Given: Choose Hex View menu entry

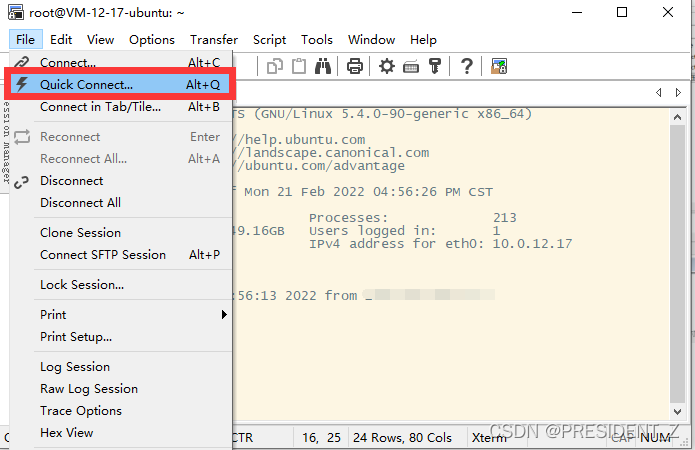Looking at the screenshot, I should pos(121,433).
